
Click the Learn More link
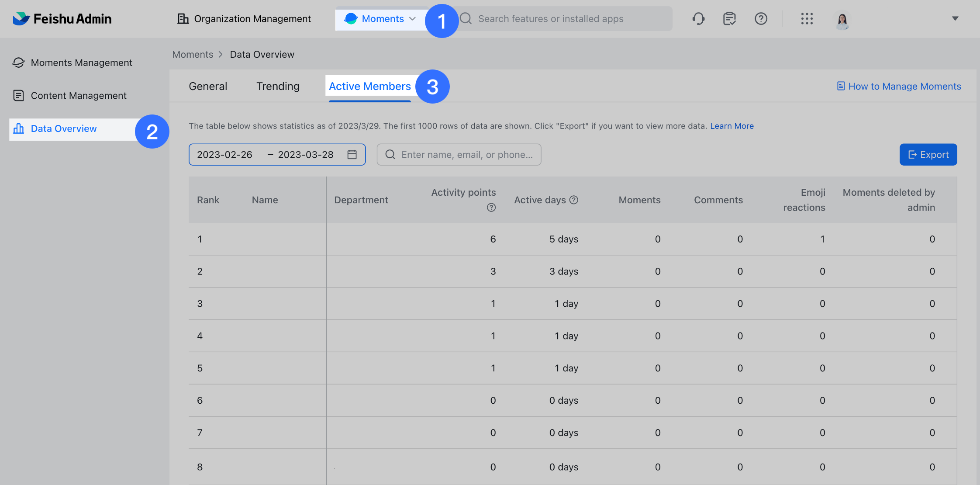(732, 126)
